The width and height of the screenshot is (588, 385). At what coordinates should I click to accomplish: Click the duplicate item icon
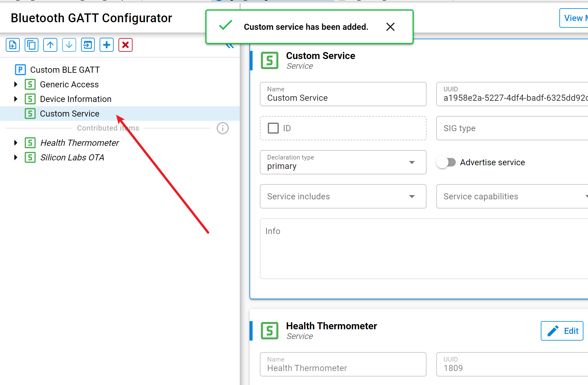click(x=31, y=45)
